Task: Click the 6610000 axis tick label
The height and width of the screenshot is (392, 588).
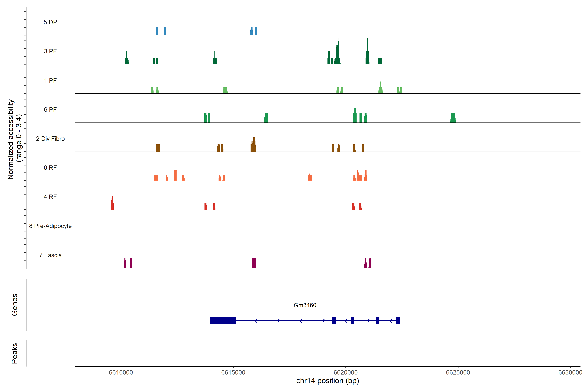Action: click(x=121, y=372)
